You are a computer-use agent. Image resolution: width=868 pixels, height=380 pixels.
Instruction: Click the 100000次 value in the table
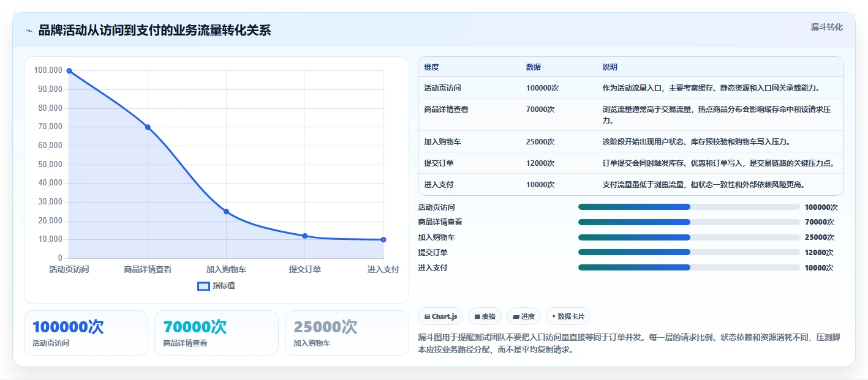(542, 88)
